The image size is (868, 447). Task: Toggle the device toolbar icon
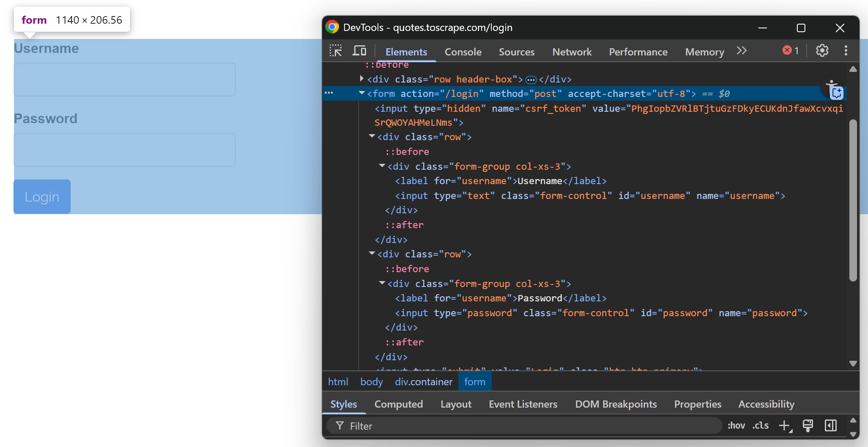(359, 51)
